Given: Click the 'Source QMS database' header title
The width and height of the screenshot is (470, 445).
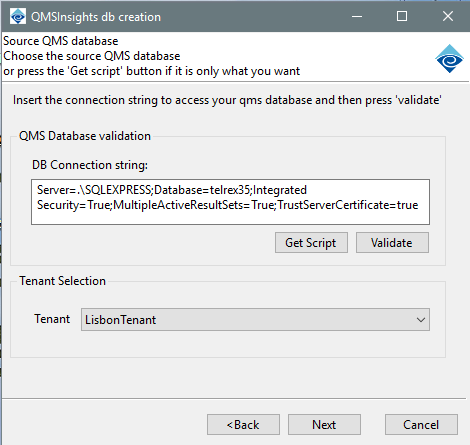Looking at the screenshot, I should point(61,41).
